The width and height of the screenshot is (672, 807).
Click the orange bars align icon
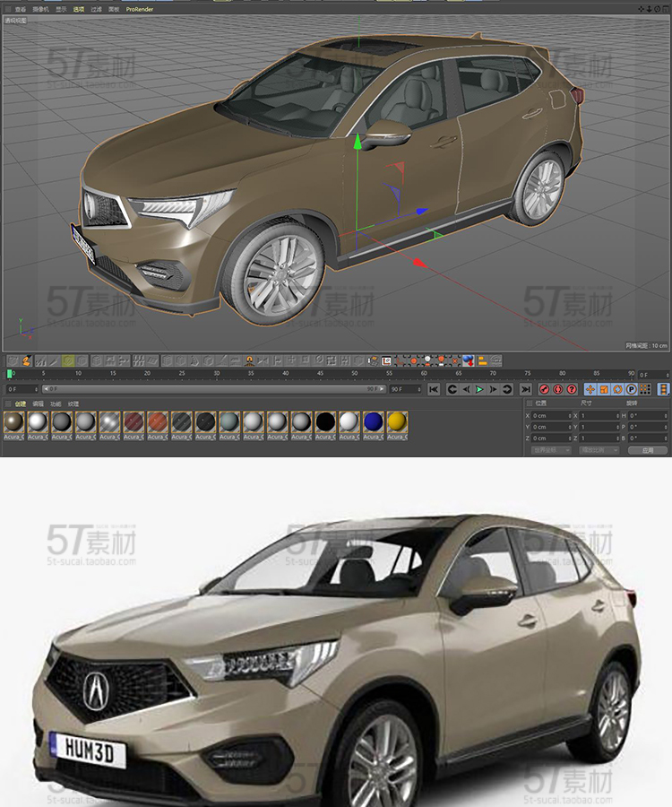pos(482,360)
